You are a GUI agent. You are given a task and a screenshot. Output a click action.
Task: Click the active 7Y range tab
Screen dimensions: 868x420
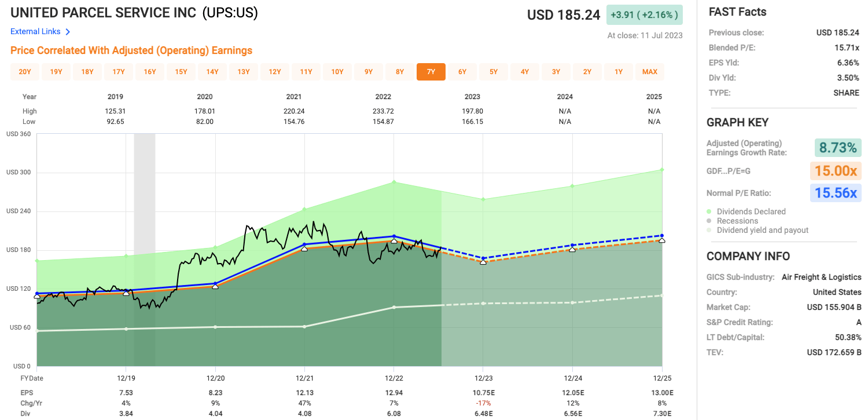[431, 72]
